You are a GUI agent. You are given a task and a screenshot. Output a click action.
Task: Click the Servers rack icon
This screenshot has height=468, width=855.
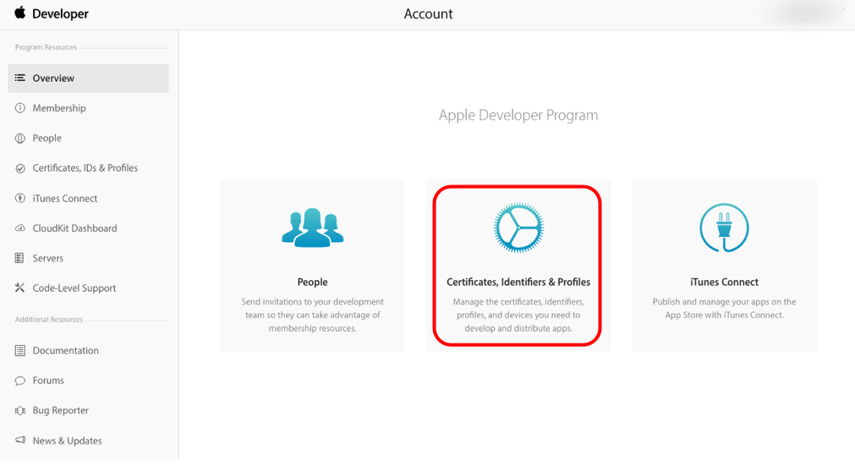(x=20, y=258)
